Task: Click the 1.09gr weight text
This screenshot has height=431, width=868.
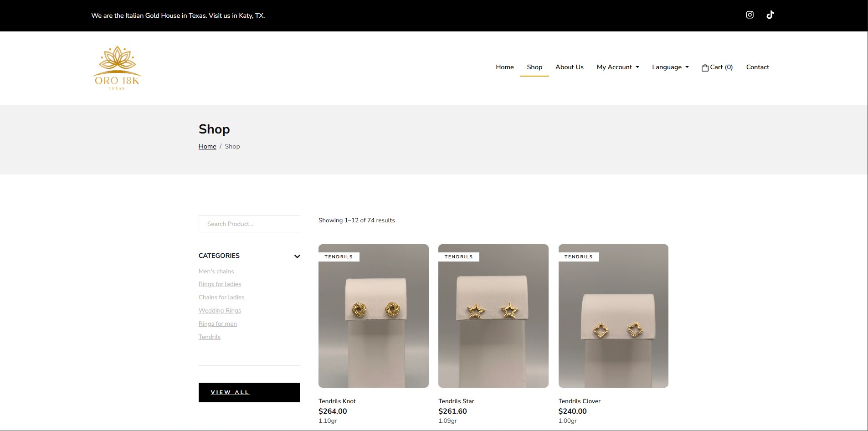Action: (x=447, y=421)
